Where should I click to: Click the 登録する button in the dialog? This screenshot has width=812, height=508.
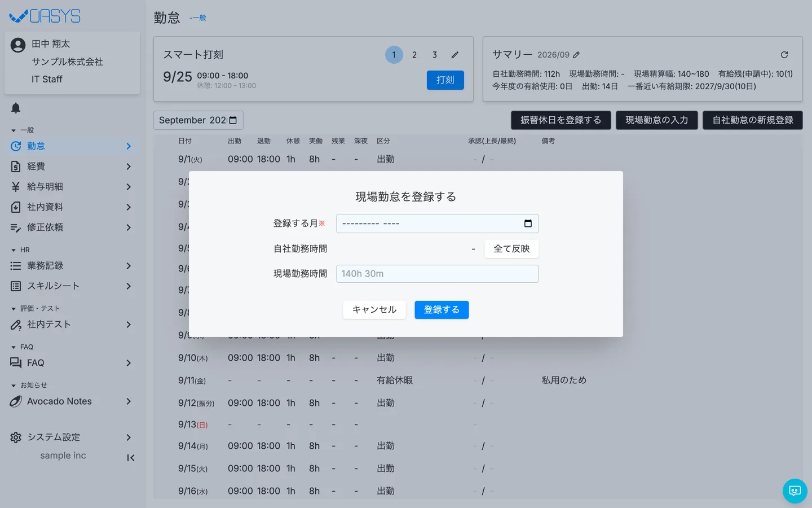tap(442, 310)
